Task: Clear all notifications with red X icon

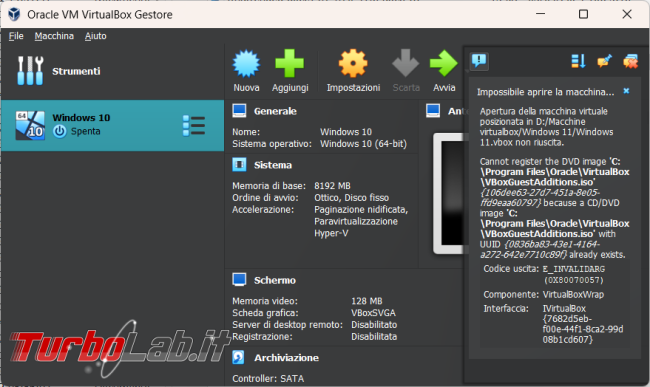Action: click(631, 61)
